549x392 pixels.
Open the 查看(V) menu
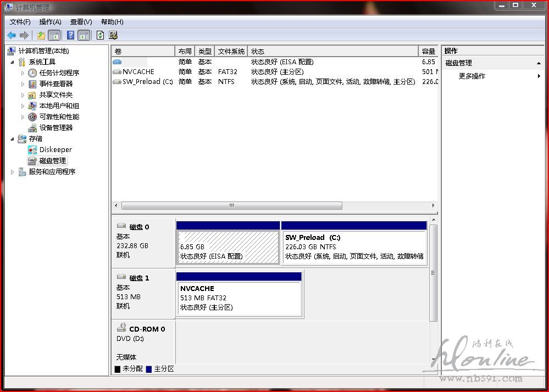81,22
